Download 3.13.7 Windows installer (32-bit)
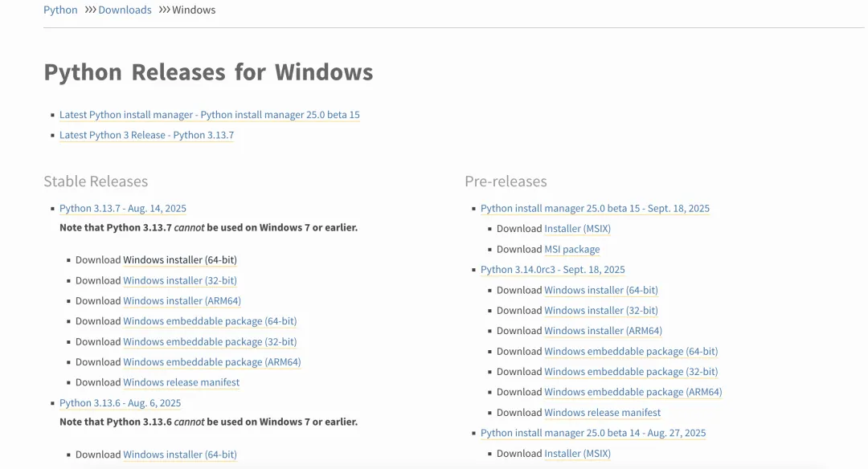 pyautogui.click(x=180, y=280)
